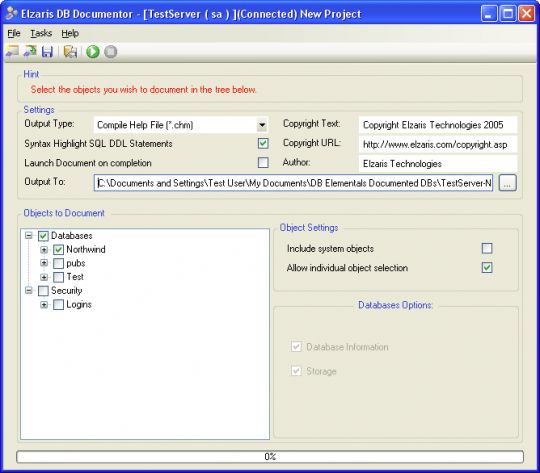540x473 pixels.
Task: Click the browse (...) button for output path
Action: point(508,183)
